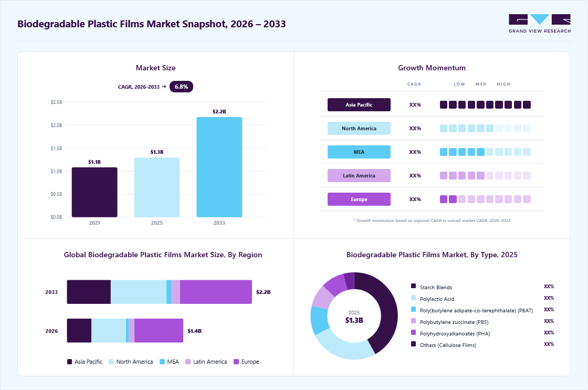The image size is (588, 390).
Task: Select the 2021 market size bar
Action: pyautogui.click(x=94, y=192)
